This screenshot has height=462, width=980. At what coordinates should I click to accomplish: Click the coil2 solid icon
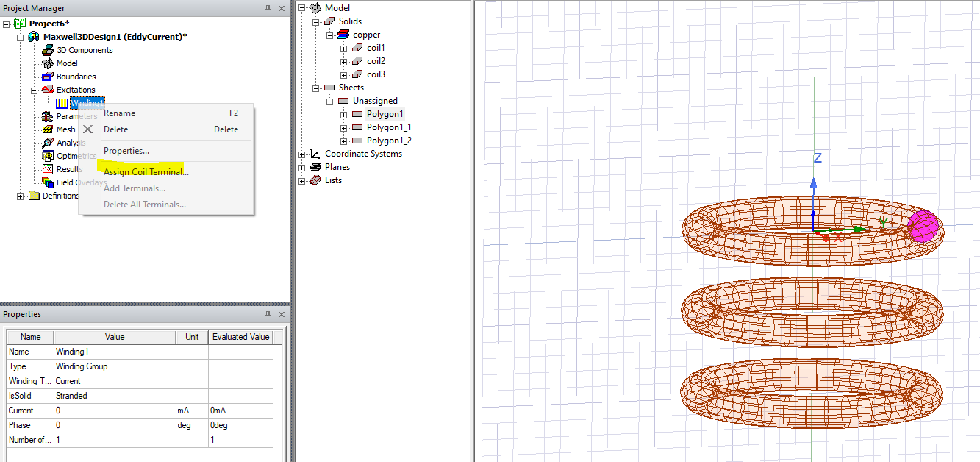(358, 61)
